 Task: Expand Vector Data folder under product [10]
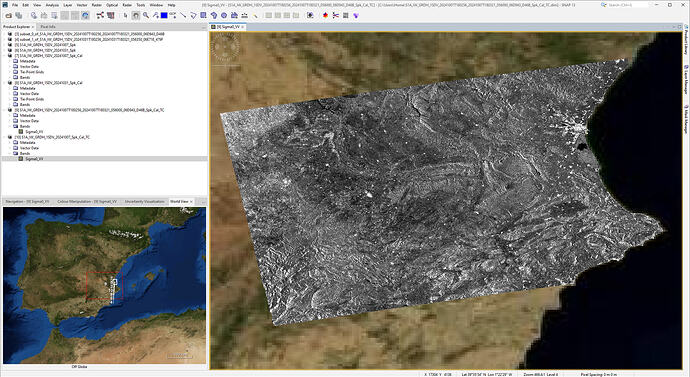tap(10, 148)
